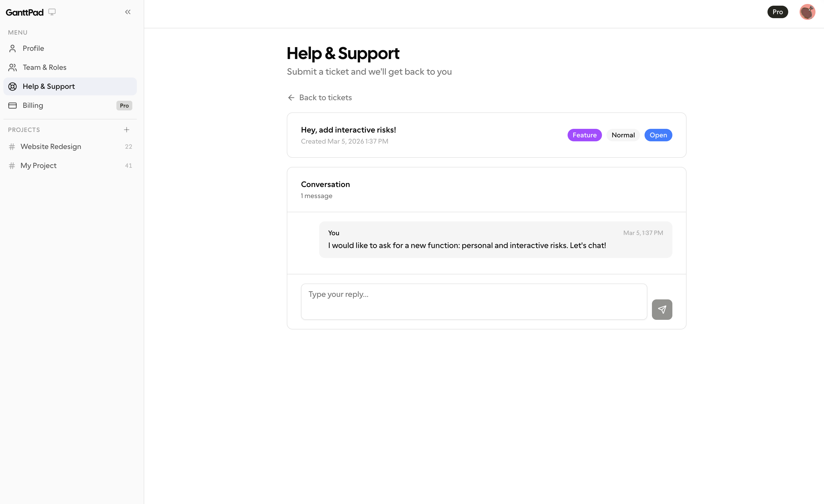Click the Pro button in the header
Viewport: 824px width, 504px height.
(x=777, y=12)
